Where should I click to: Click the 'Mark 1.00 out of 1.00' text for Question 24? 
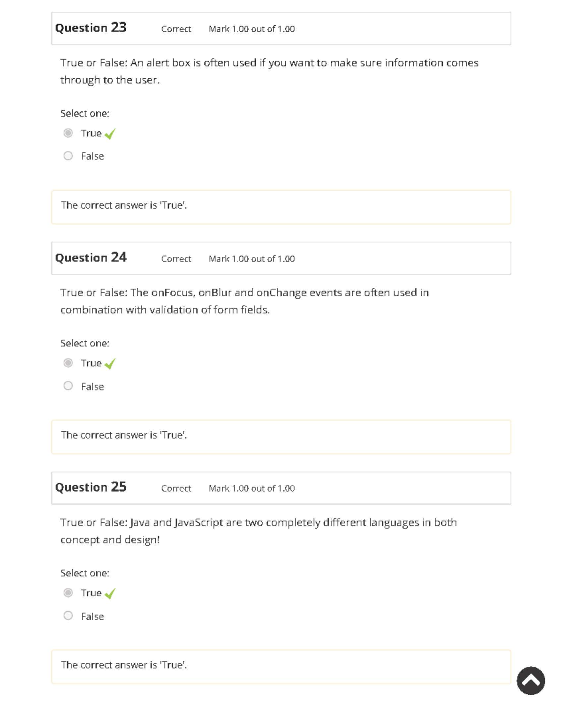pyautogui.click(x=251, y=258)
